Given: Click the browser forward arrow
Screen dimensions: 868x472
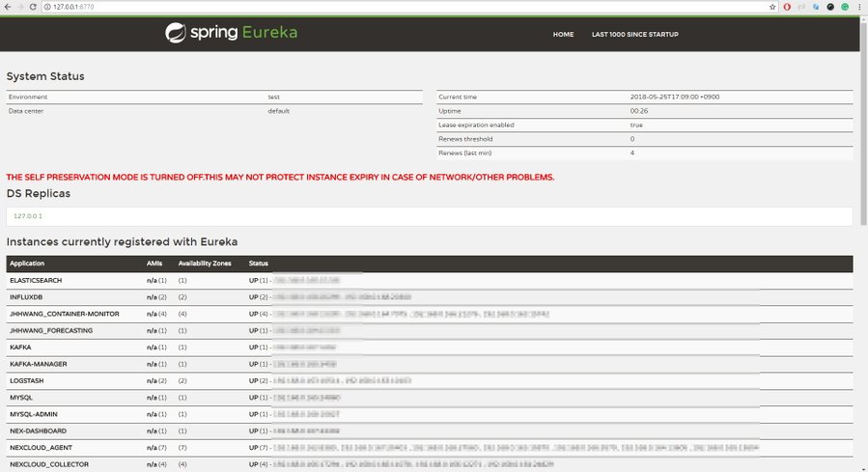Looking at the screenshot, I should pos(20,7).
